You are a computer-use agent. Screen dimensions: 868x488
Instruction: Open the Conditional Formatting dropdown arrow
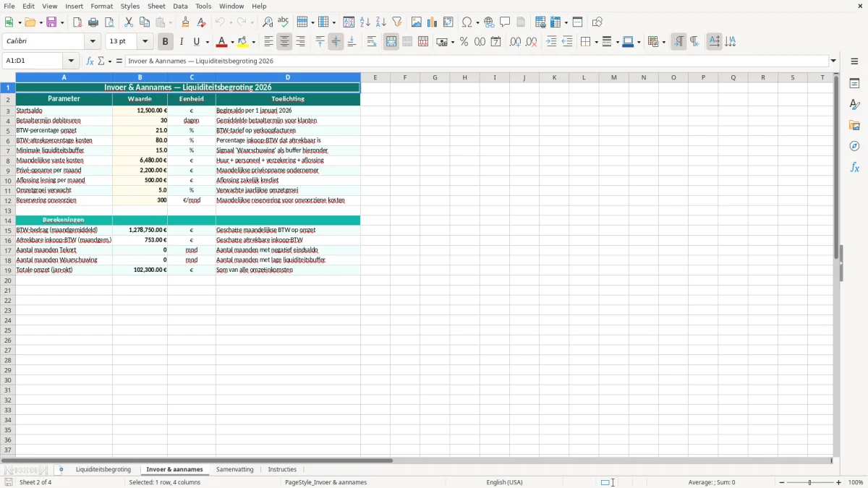tap(663, 42)
